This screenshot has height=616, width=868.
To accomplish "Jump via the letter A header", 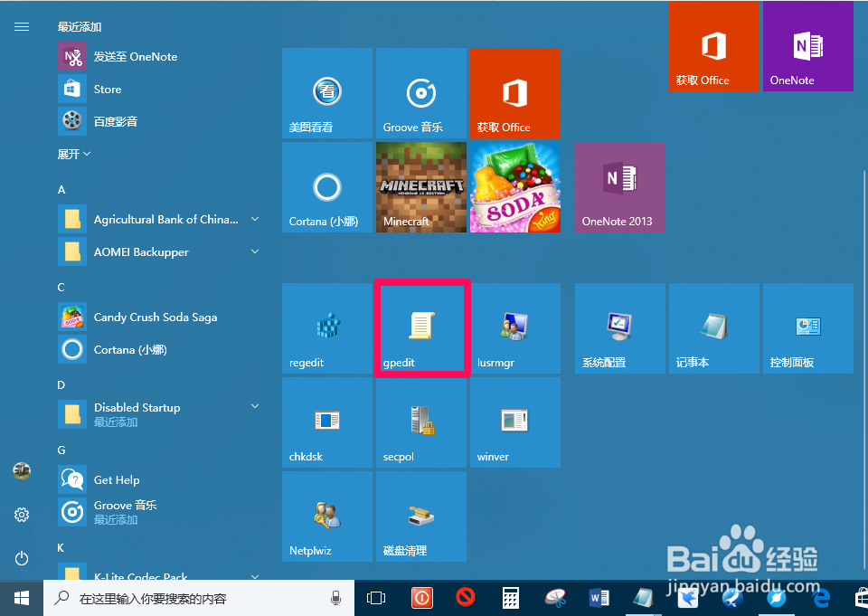I will coord(61,189).
